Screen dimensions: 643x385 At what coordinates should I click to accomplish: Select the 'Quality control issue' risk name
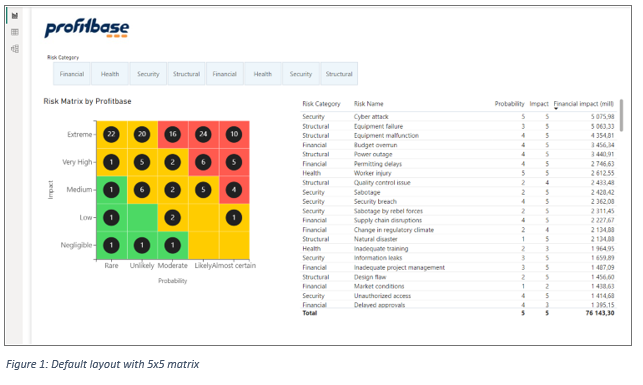[382, 183]
